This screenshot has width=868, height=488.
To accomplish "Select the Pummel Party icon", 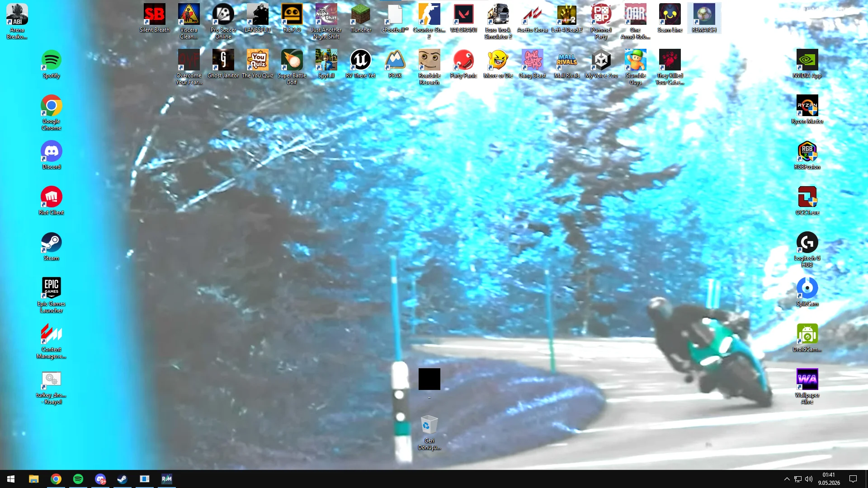I will pyautogui.click(x=601, y=21).
